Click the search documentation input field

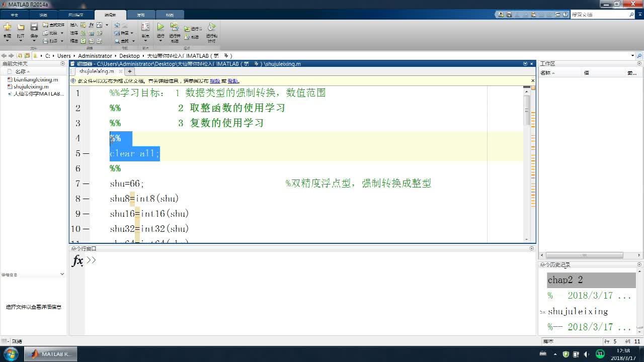[599, 15]
